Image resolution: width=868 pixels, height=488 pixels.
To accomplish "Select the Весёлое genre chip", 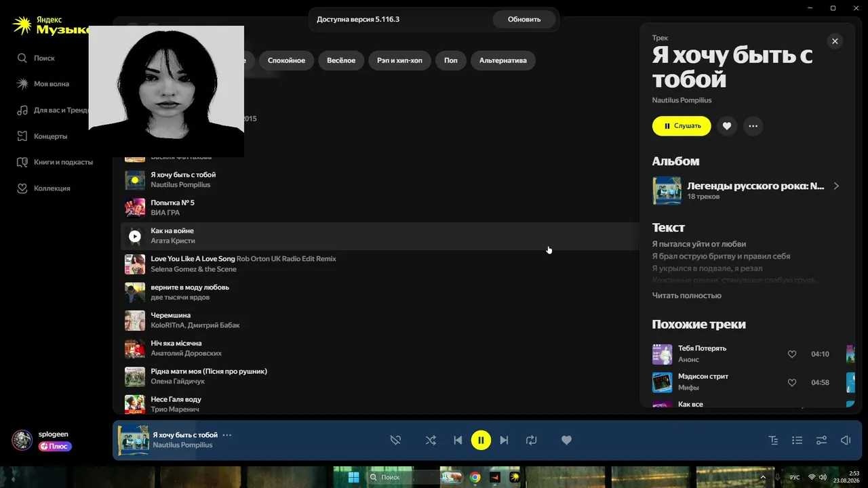I will click(x=341, y=60).
